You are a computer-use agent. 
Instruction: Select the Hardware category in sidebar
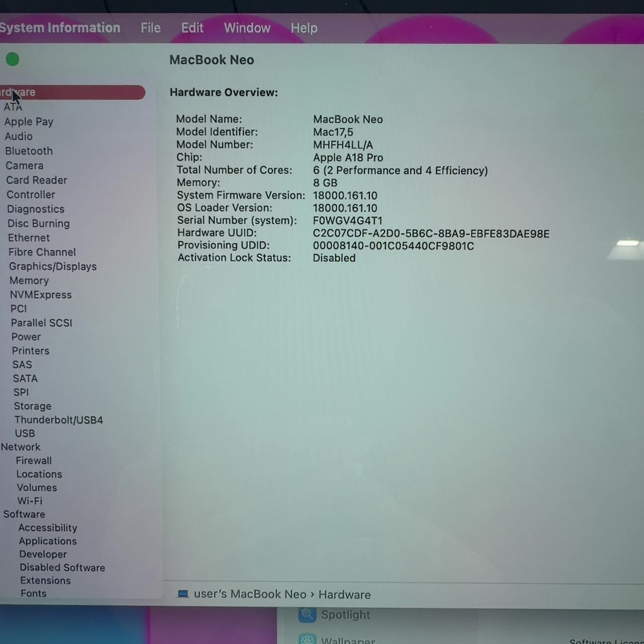pos(72,92)
